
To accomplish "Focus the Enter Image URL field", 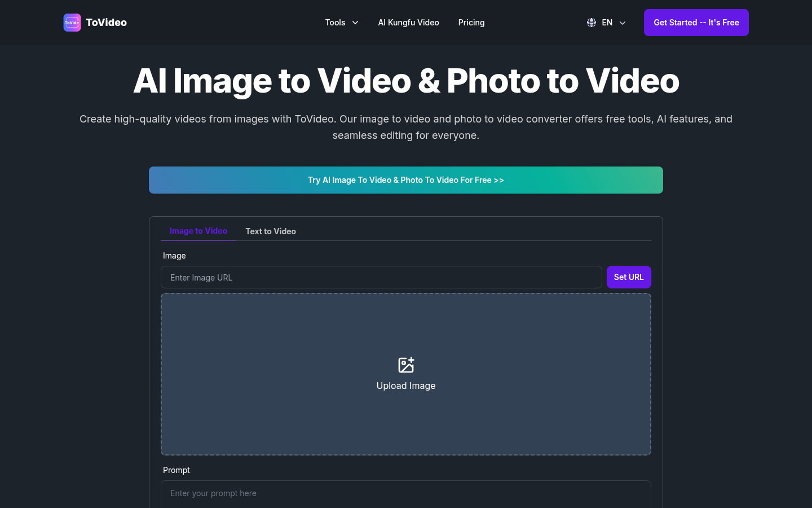I will click(x=381, y=277).
